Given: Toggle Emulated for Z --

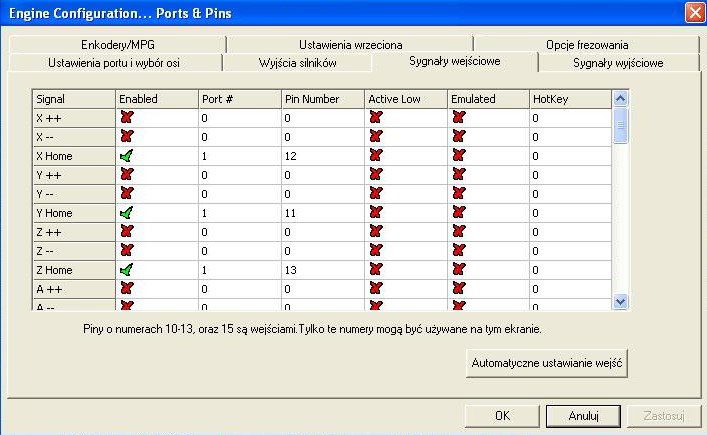Looking at the screenshot, I should coord(459,250).
